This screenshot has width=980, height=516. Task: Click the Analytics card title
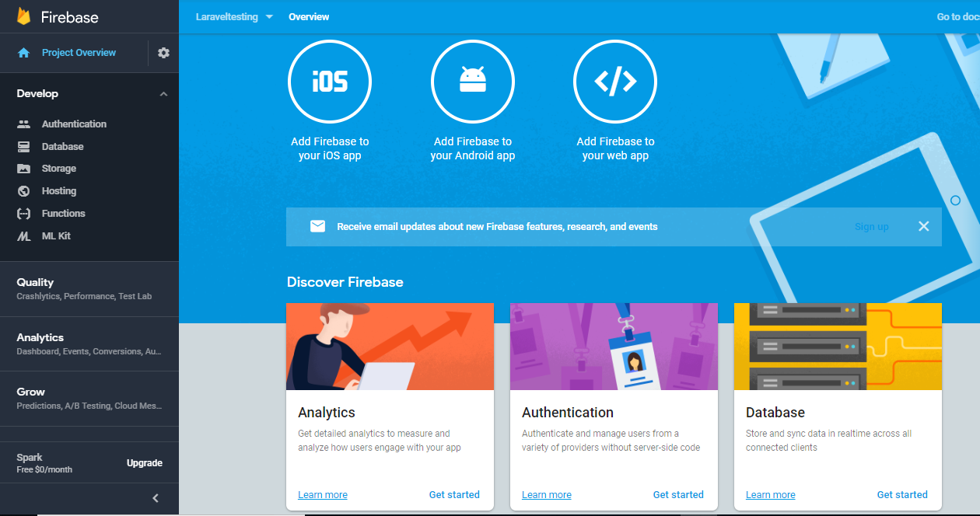click(327, 413)
